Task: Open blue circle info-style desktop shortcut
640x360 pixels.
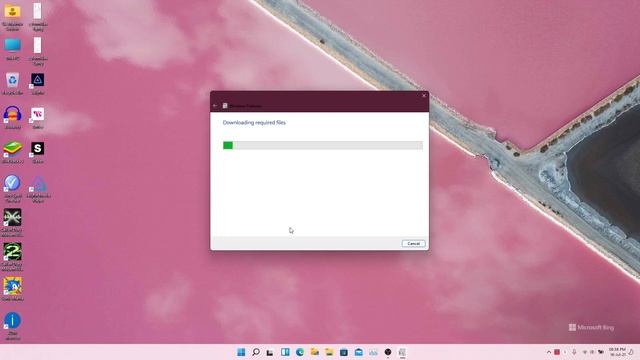Action: 12,326
